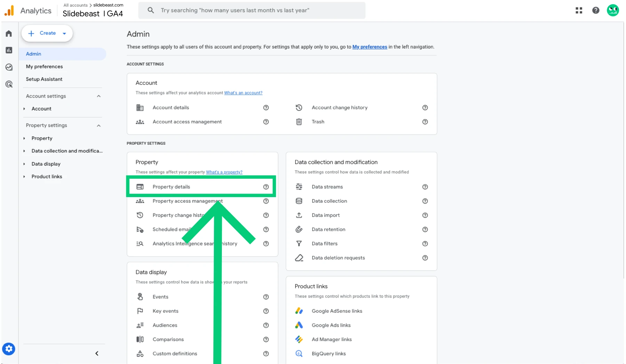Expand the Data display tree item
This screenshot has width=626, height=364.
point(24,164)
